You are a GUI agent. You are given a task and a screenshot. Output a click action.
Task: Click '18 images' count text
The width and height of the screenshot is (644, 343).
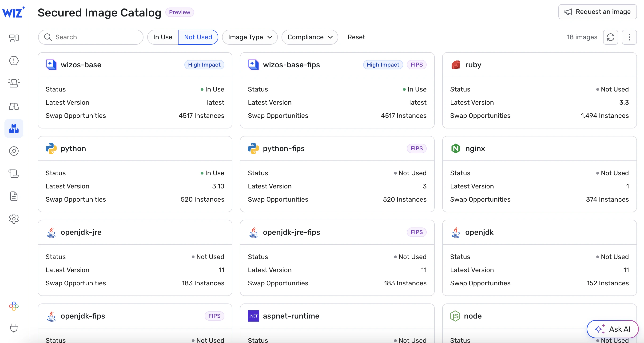coord(582,37)
